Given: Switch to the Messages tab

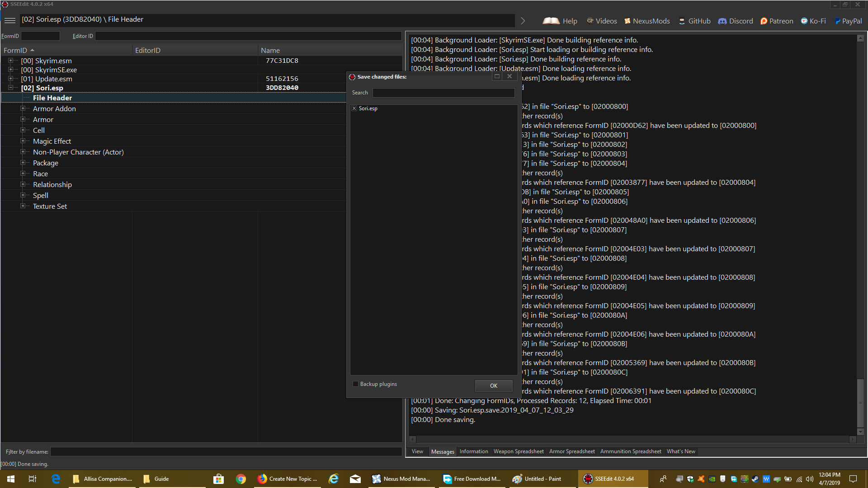Looking at the screenshot, I should point(443,451).
